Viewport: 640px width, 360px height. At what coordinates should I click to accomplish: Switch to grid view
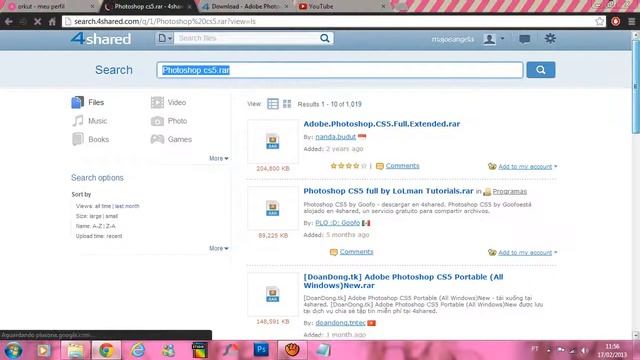pyautogui.click(x=287, y=104)
